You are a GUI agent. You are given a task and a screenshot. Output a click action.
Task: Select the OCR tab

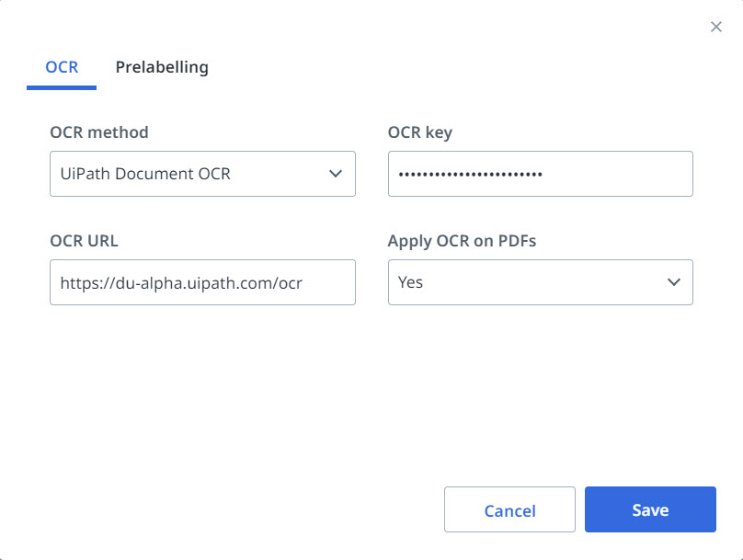[61, 67]
